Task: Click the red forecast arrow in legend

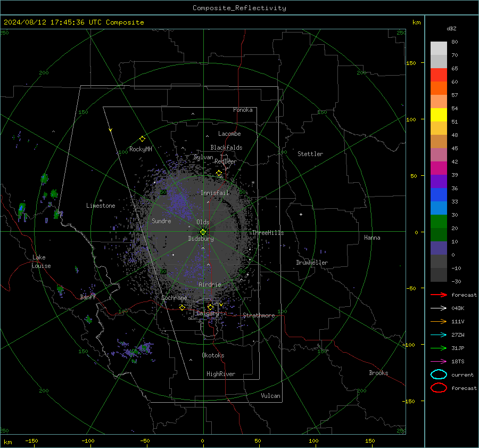Action: (x=439, y=295)
